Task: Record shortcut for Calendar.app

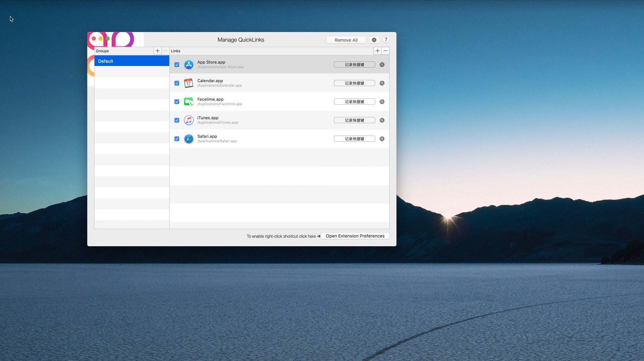Action: pos(354,83)
